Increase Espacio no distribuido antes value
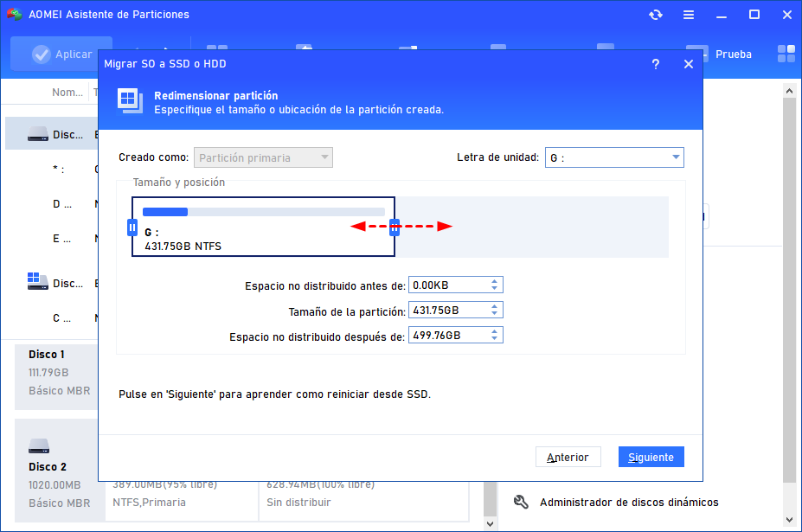802x532 pixels. coord(494,281)
